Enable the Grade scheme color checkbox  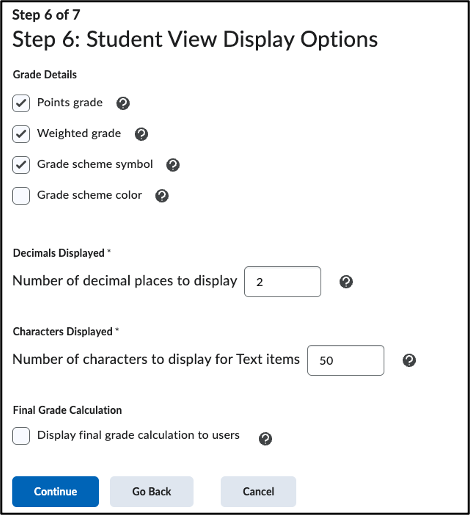point(21,196)
